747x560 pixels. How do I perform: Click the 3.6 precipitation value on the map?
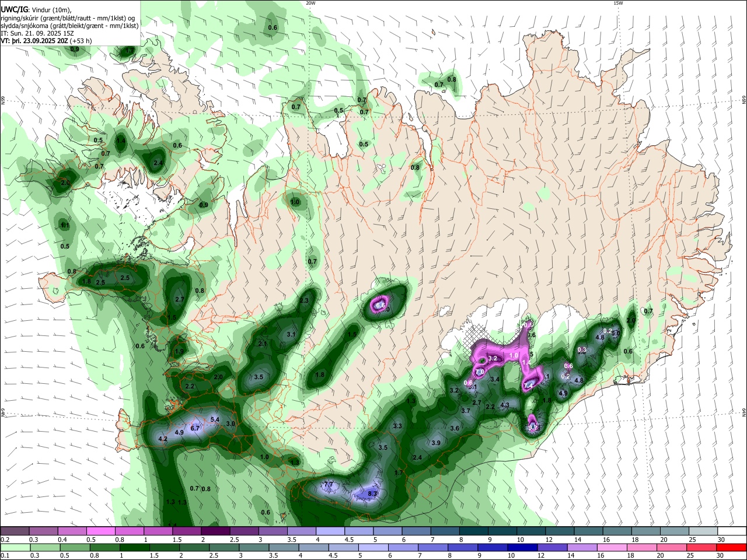[x=455, y=428]
